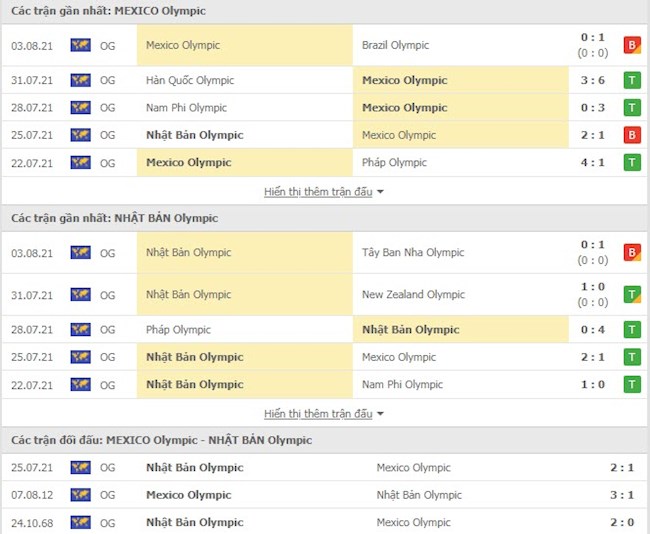
Task: Click the green T badge for the 3 : 6 match
Action: [632, 80]
